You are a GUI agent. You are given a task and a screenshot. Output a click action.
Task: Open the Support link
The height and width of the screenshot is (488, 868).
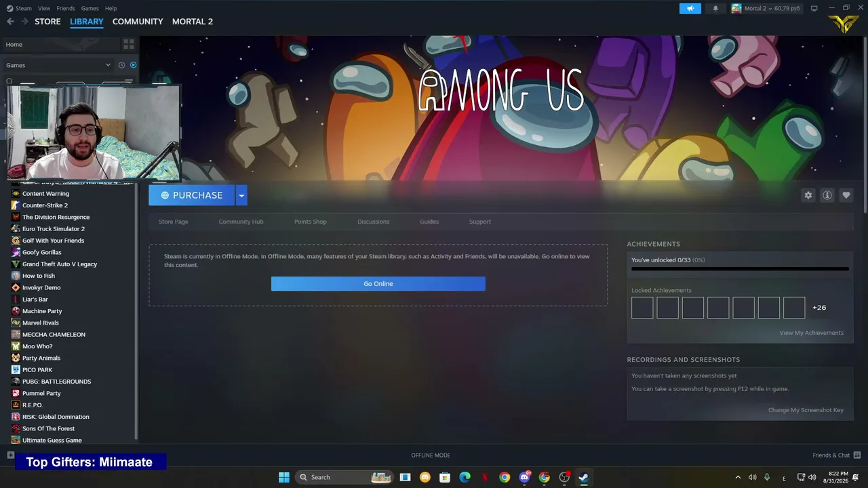coord(480,222)
